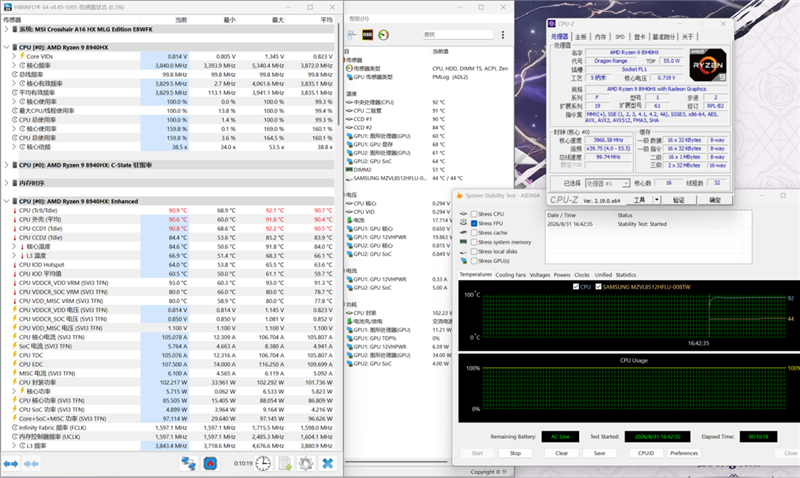Click the lightning icon beside Core VIDs
The height and width of the screenshot is (478, 800).
click(22, 56)
